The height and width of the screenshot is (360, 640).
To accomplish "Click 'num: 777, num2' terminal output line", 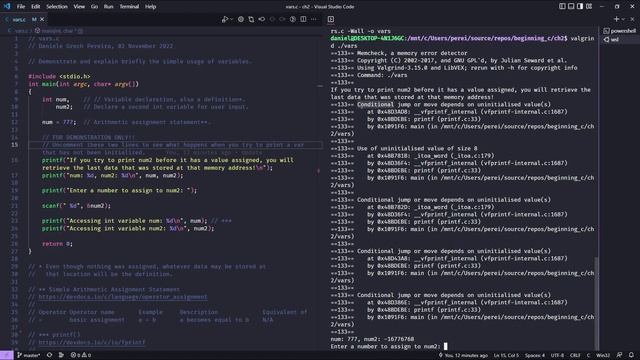I will (x=372, y=339).
